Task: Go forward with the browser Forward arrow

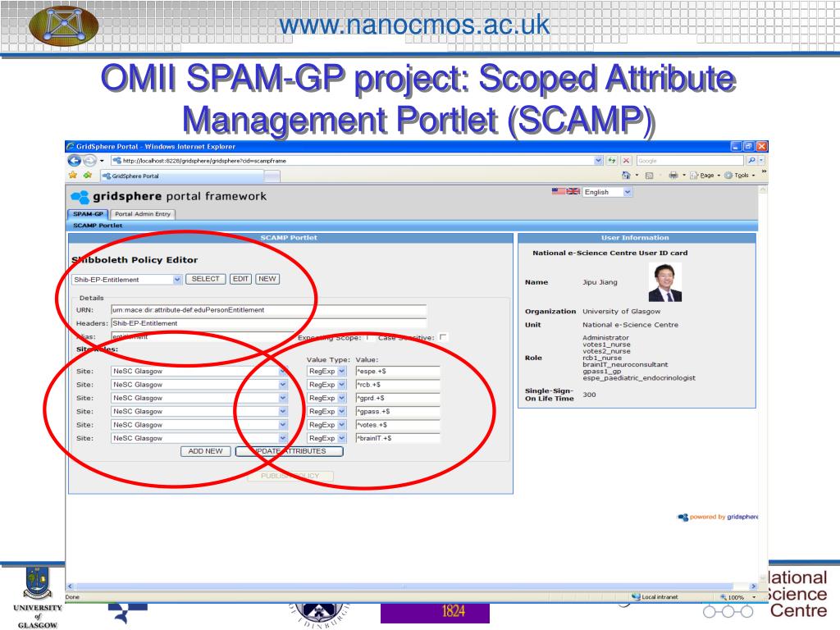Action: 89,160
